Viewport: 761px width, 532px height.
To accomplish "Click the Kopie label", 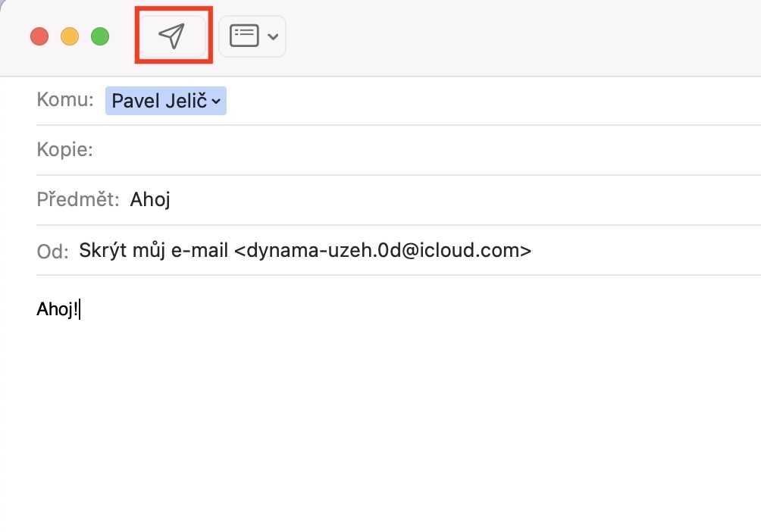I will (64, 150).
